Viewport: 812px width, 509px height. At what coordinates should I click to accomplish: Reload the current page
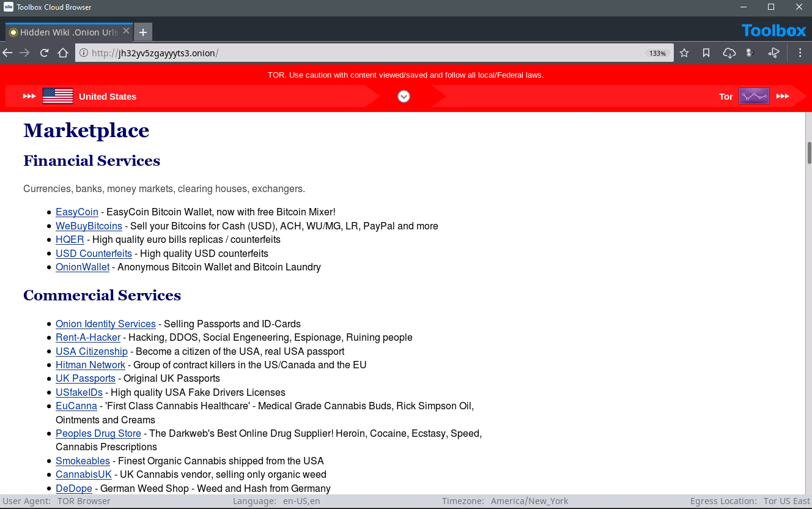pyautogui.click(x=44, y=53)
